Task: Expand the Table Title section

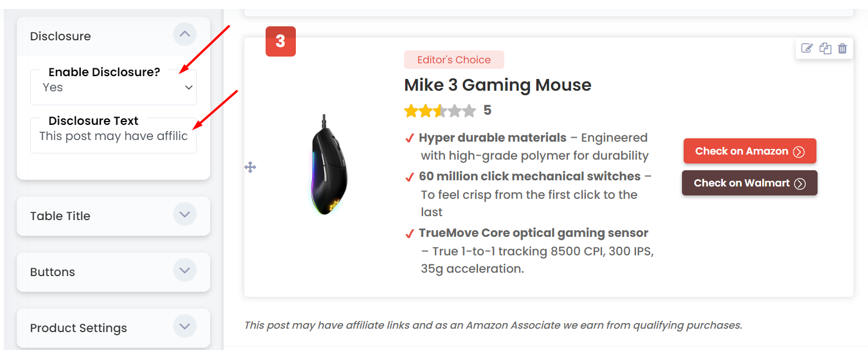Action: click(185, 214)
